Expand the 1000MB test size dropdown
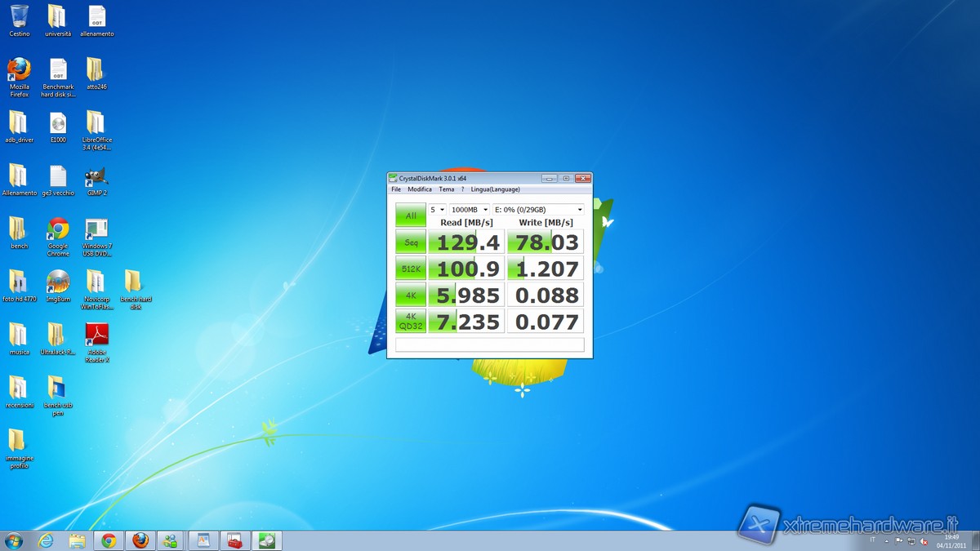Viewport: 980px width, 551px height. pos(469,210)
